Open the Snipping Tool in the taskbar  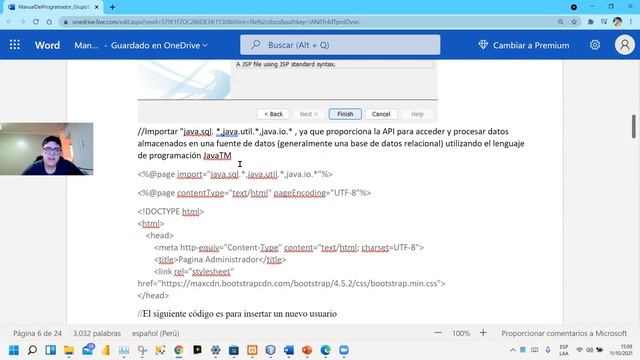[142, 350]
